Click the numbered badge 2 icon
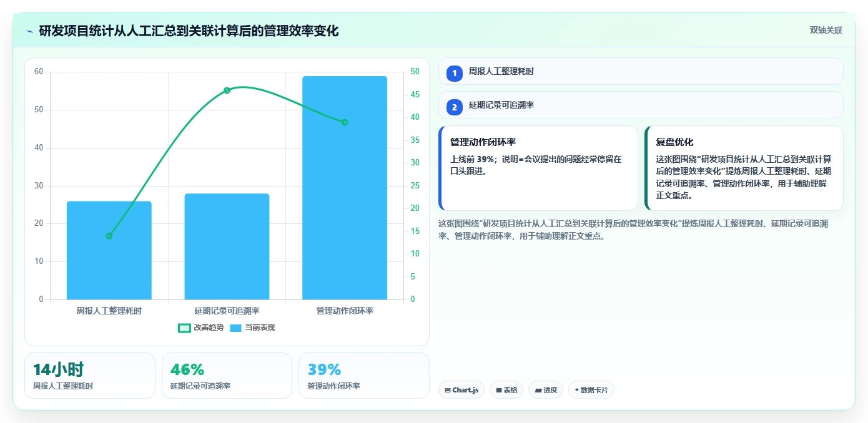This screenshot has height=423, width=868. [x=455, y=107]
